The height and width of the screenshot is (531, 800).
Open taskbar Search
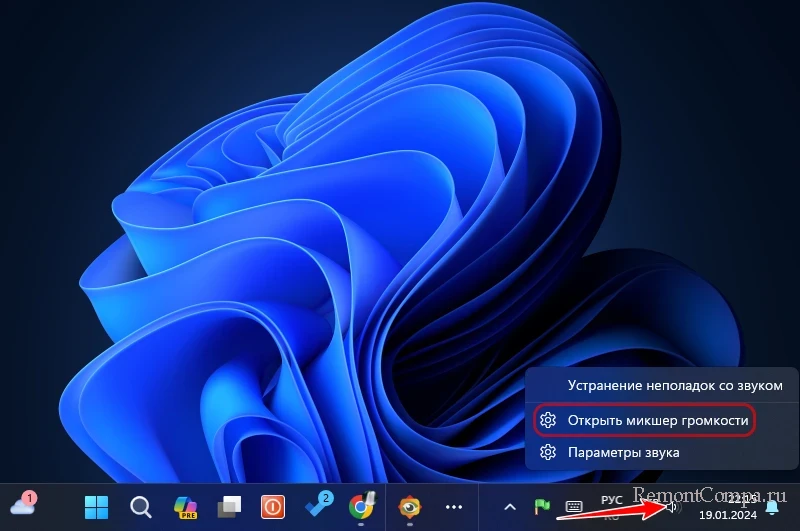click(140, 507)
